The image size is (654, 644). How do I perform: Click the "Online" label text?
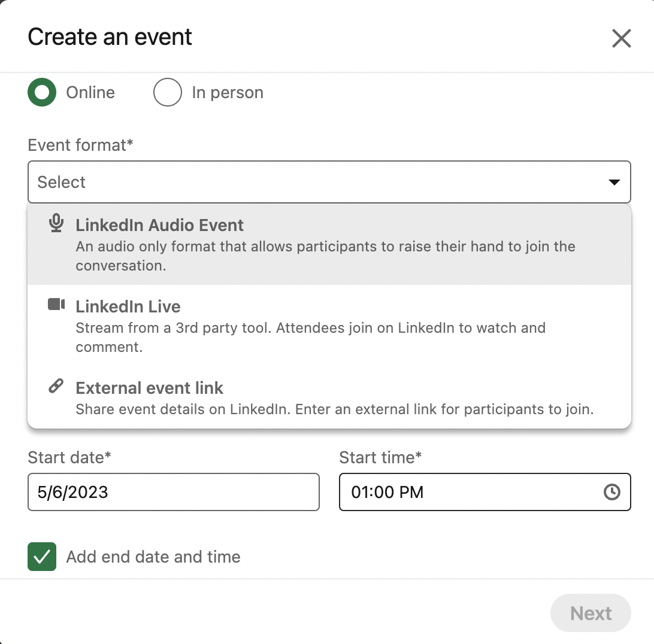pyautogui.click(x=90, y=93)
